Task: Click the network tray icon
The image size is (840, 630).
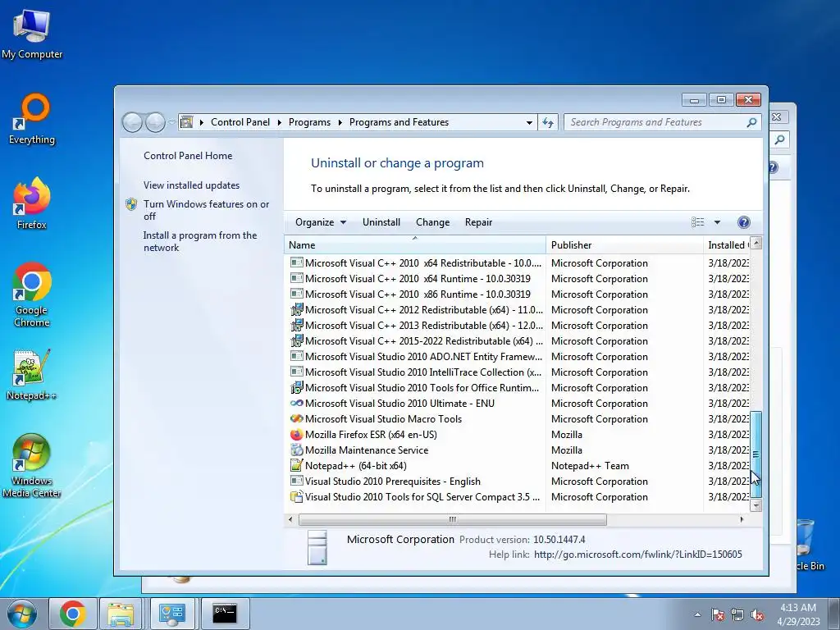Action: click(737, 614)
